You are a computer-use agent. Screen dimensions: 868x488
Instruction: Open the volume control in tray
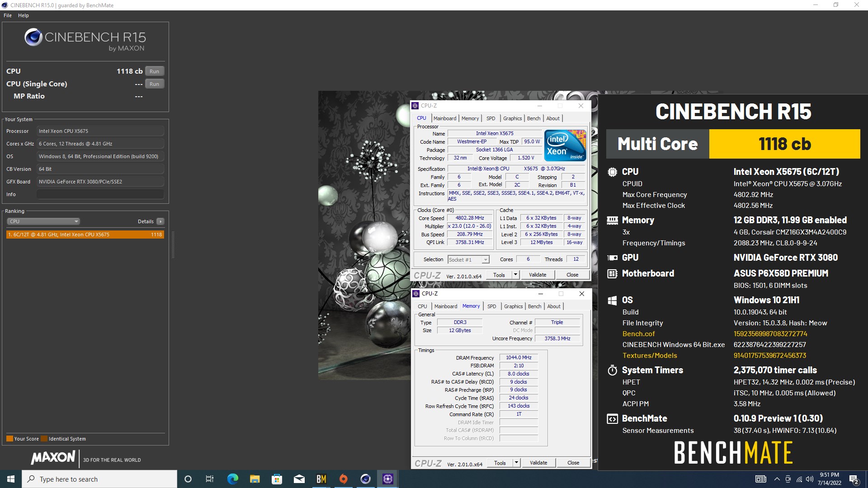[809, 479]
